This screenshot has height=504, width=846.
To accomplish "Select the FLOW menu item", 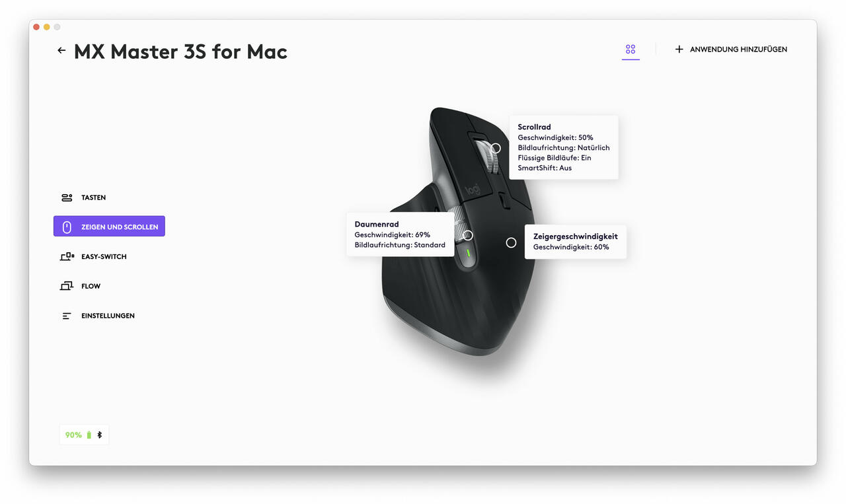I will coord(91,286).
